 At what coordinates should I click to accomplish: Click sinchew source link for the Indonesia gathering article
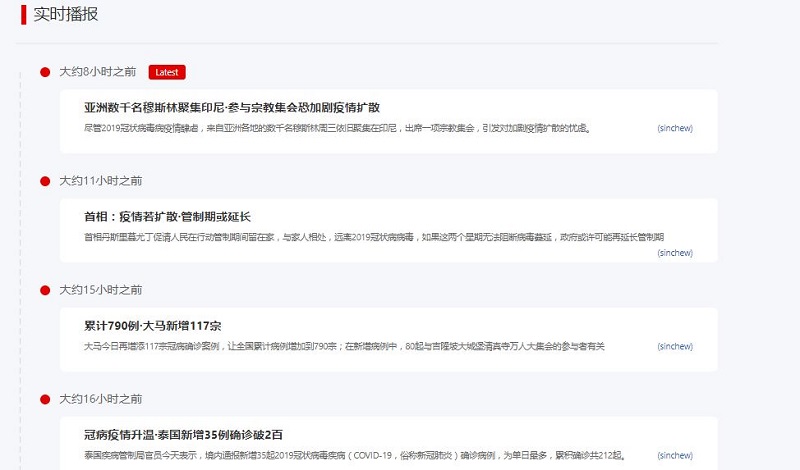click(675, 128)
